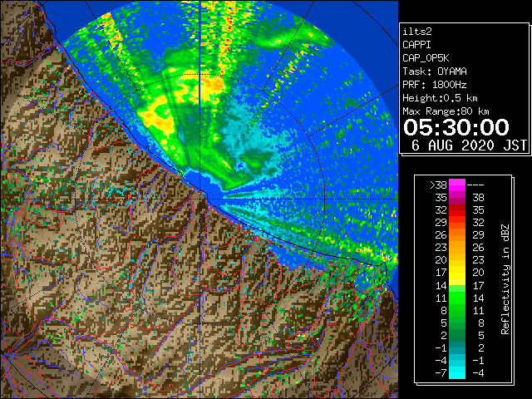Pick the dark green 2–5 dBZ swatch
Screen dimensions: 532x399
coord(457,335)
